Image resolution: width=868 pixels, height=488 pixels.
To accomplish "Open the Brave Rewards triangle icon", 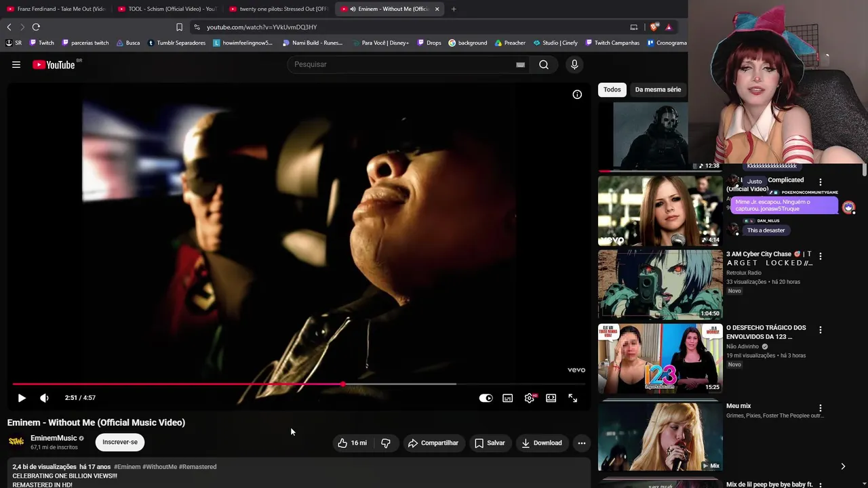I will tap(669, 27).
